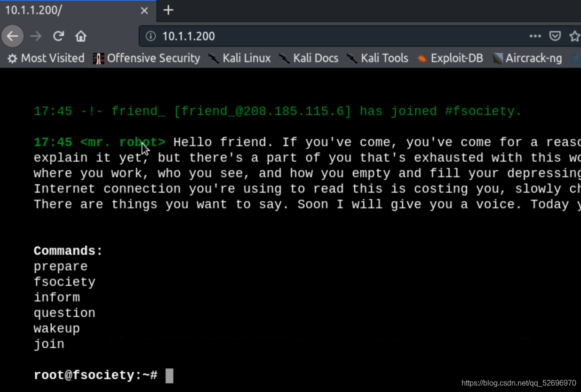Open the Kali Docs bookmark
The width and height of the screenshot is (581, 392).
point(309,58)
